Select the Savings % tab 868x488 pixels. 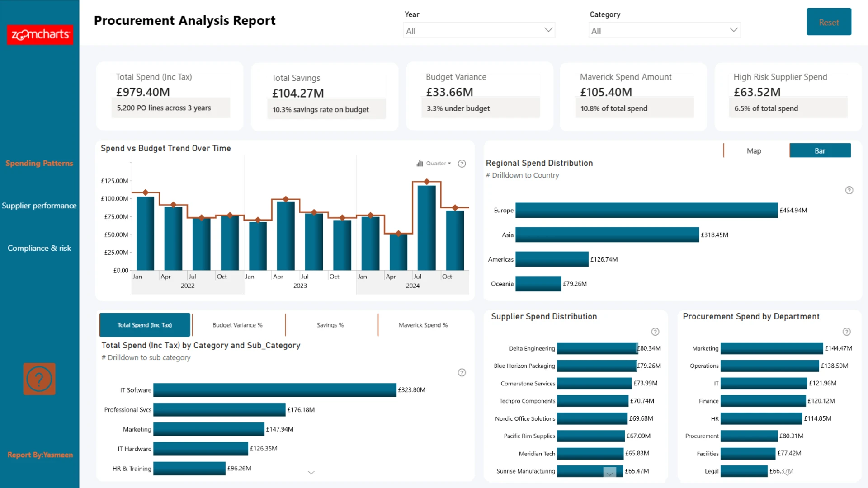(x=330, y=325)
